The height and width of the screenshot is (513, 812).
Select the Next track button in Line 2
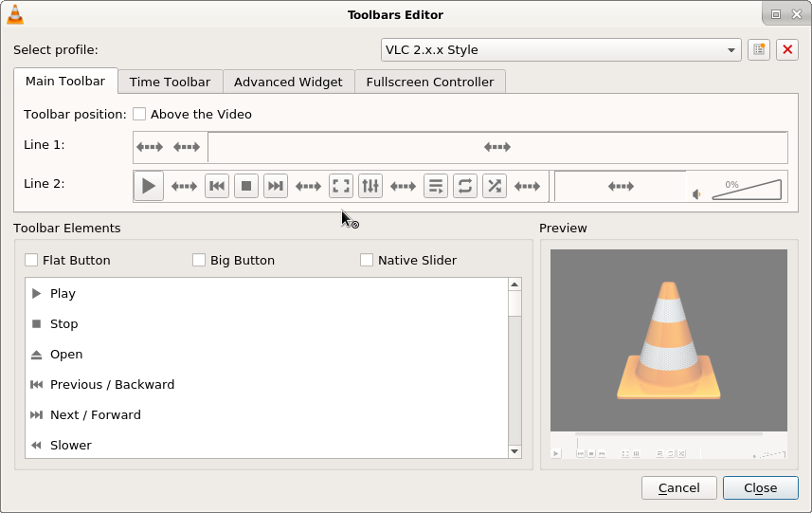click(276, 186)
